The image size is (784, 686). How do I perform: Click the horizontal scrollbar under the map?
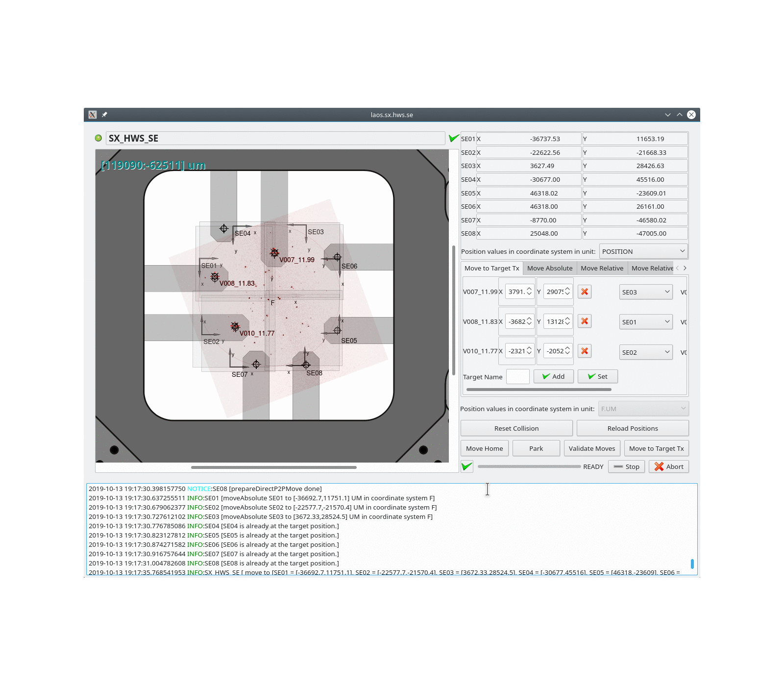(x=273, y=467)
